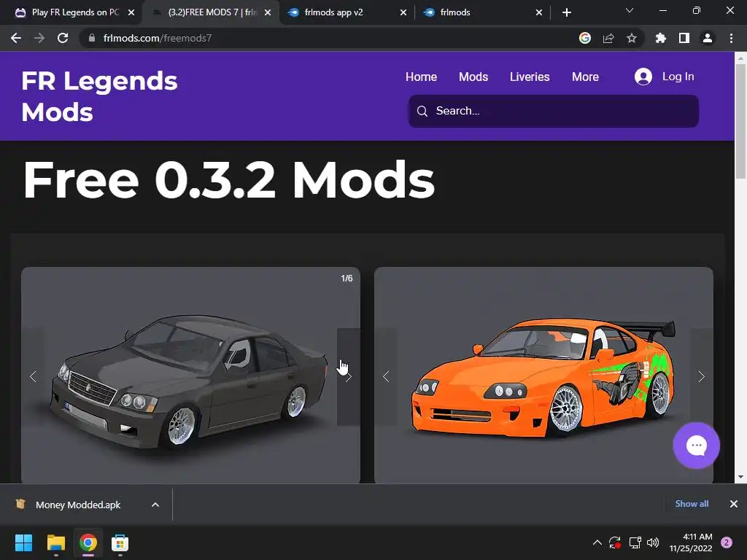Click the sync update tray icon
Image resolution: width=747 pixels, height=560 pixels.
pos(614,542)
